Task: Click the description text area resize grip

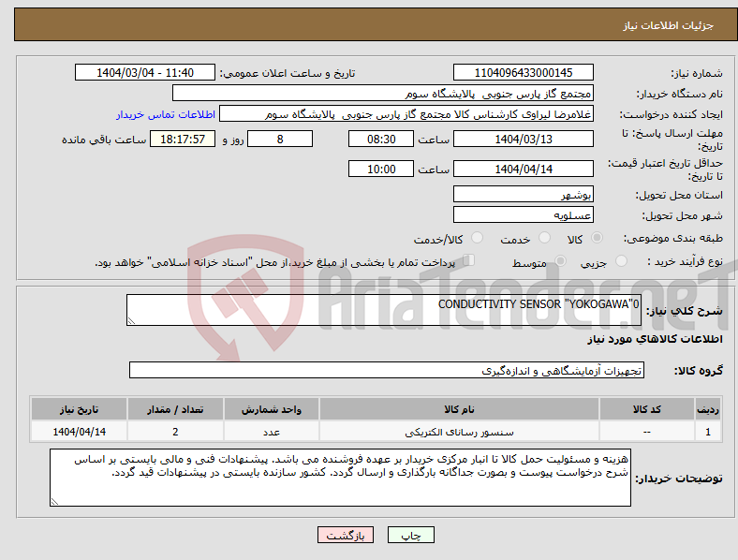Action: (131, 321)
